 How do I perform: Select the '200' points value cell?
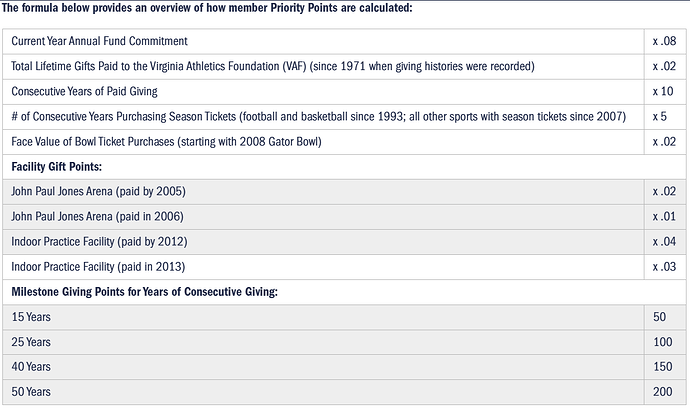(664, 391)
